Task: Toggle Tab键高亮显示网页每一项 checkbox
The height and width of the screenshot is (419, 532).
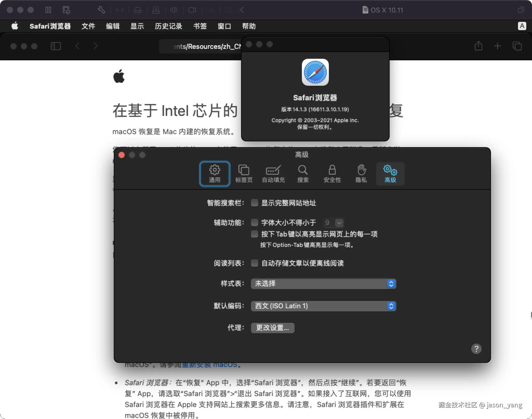Action: [255, 234]
